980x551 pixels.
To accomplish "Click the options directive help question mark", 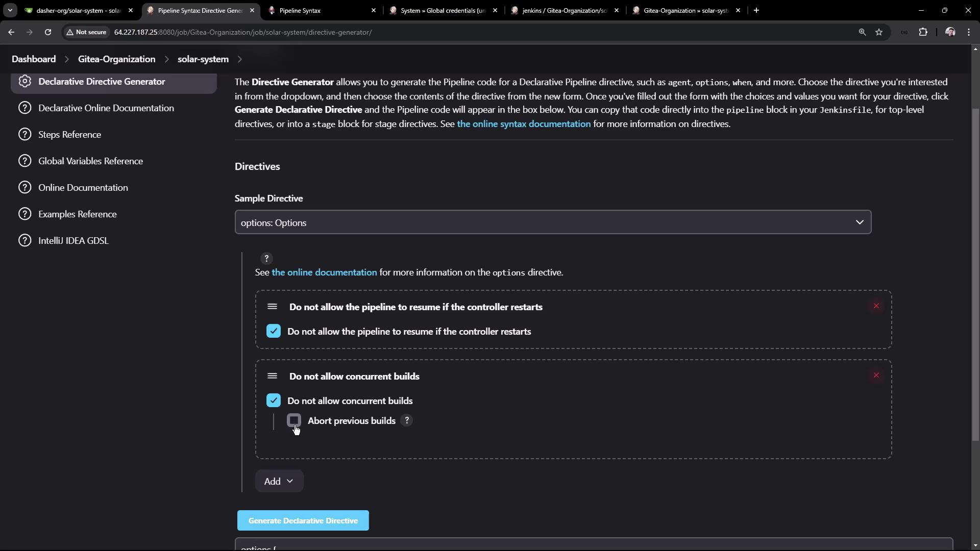I will click(x=266, y=259).
